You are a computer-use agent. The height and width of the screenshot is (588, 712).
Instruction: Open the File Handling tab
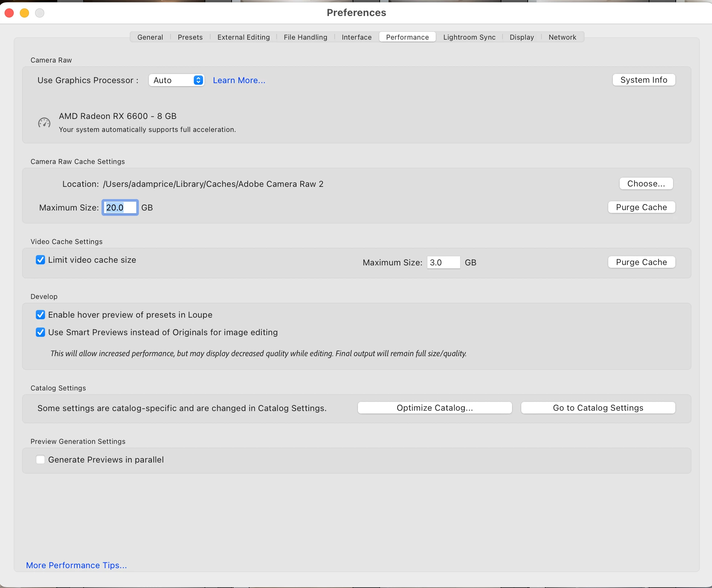pos(306,37)
